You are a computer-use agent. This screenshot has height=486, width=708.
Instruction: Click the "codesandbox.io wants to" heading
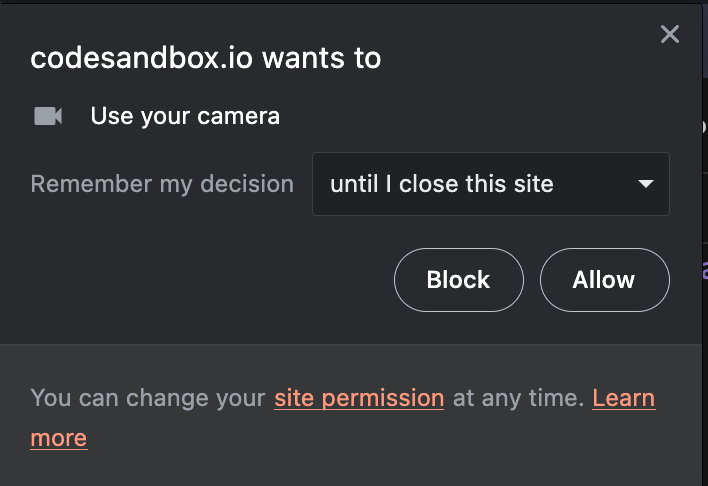tap(205, 58)
